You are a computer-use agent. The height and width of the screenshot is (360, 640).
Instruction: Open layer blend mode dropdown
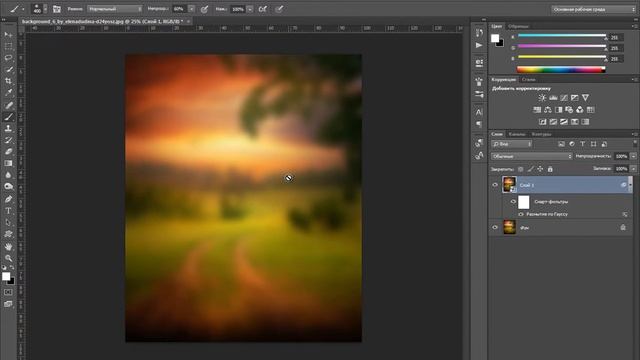pyautogui.click(x=531, y=156)
